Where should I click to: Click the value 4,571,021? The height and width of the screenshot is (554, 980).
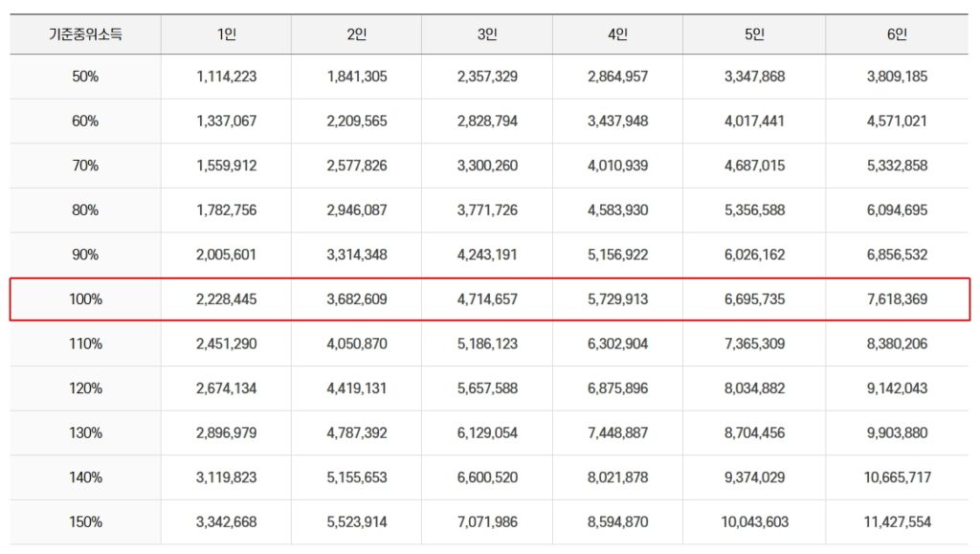coord(897,122)
